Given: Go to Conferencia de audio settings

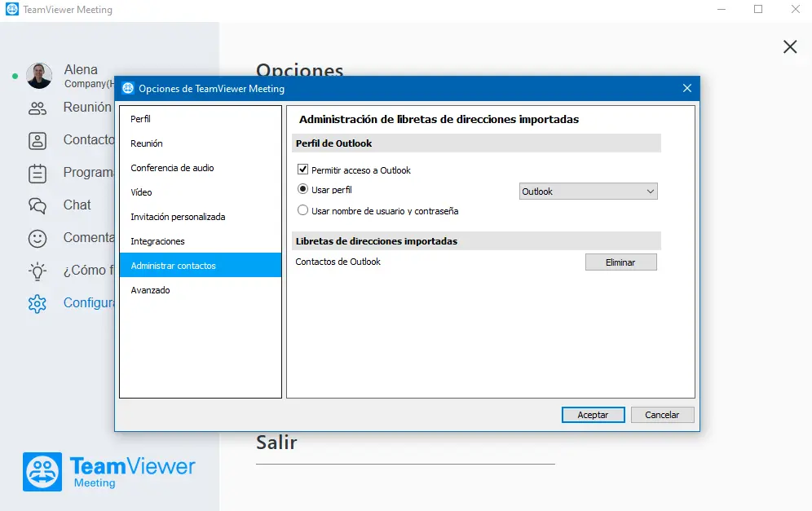Looking at the screenshot, I should point(201,168).
